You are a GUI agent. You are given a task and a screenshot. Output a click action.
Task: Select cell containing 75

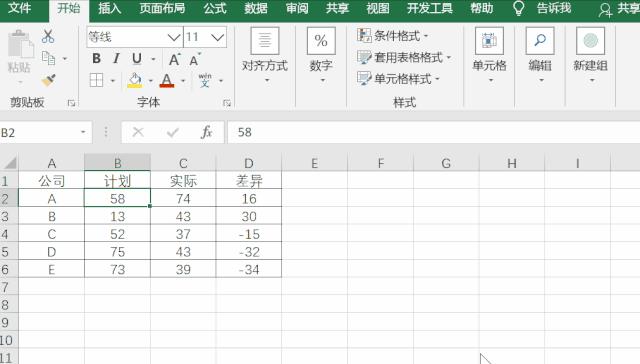click(118, 251)
